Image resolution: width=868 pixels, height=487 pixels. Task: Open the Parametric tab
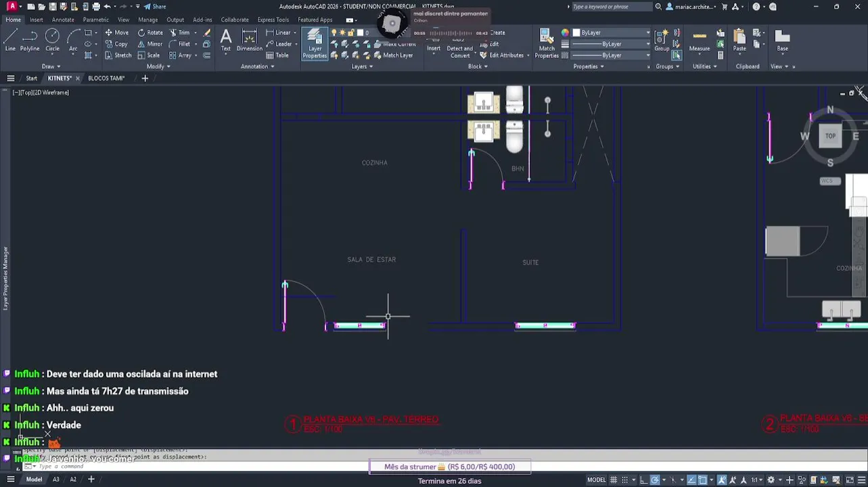(96, 20)
